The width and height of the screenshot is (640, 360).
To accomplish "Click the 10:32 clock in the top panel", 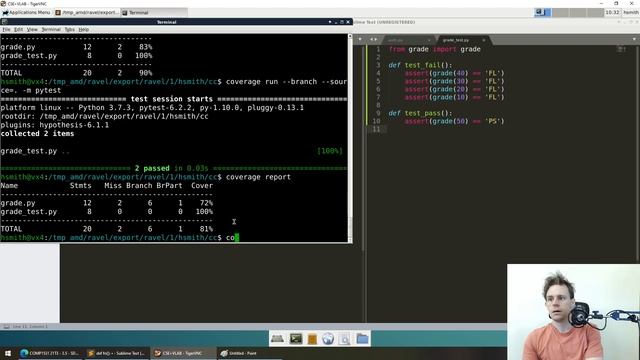I will [612, 13].
